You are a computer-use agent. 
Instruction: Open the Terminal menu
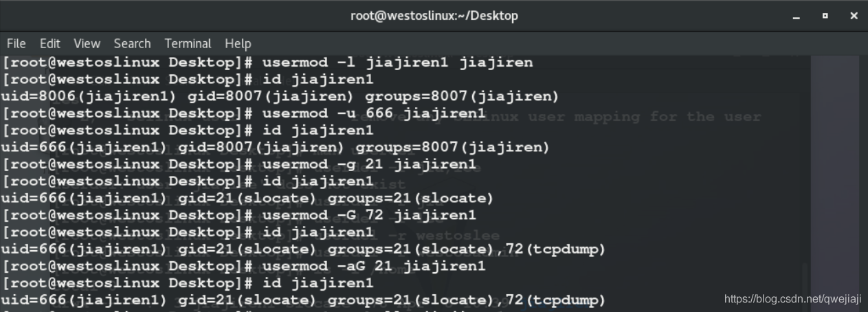point(188,43)
